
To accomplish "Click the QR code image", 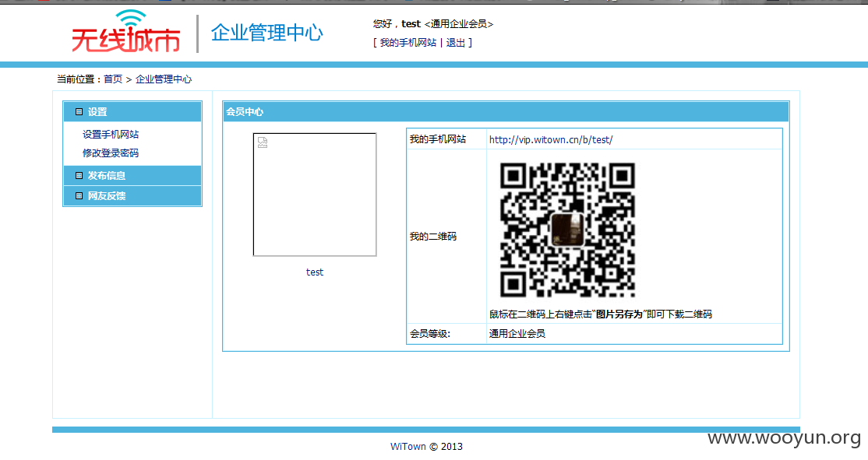I will [567, 230].
